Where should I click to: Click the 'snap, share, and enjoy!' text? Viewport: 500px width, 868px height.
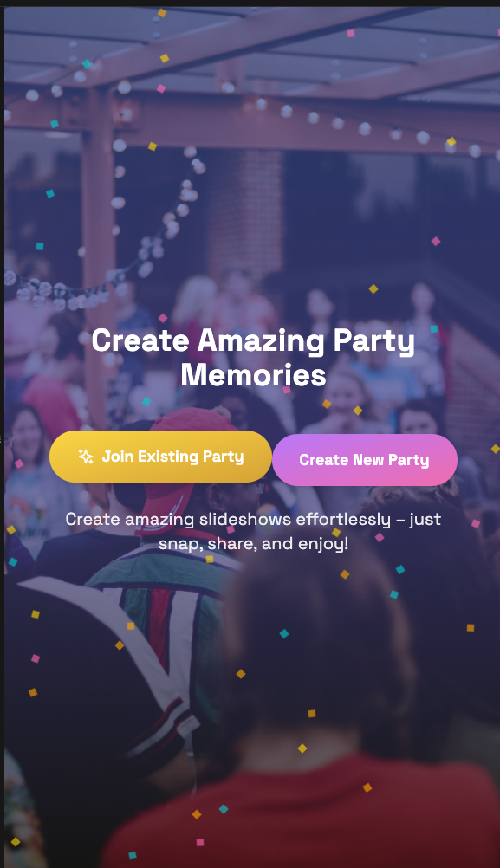point(253,544)
